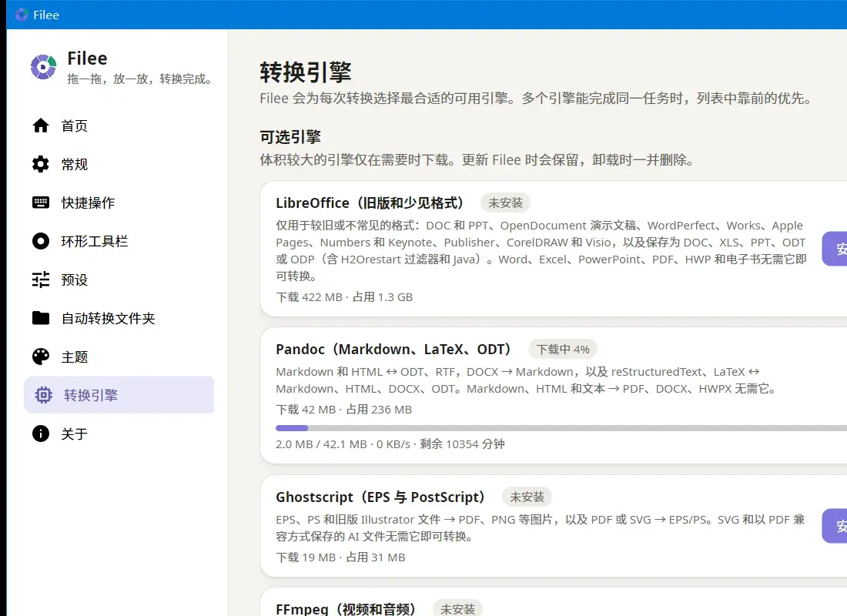Click the Ghostscript engine description text

(x=541, y=528)
